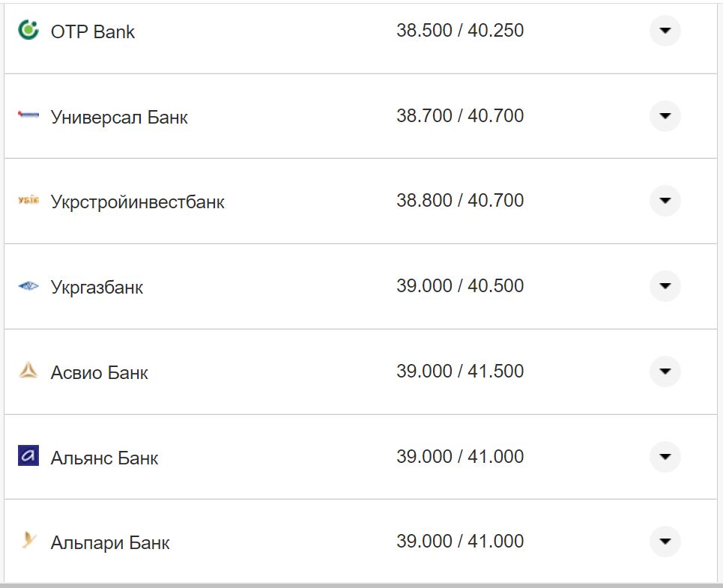Click the Универсал Банк logo icon
This screenshot has height=588, width=723.
pyautogui.click(x=28, y=115)
